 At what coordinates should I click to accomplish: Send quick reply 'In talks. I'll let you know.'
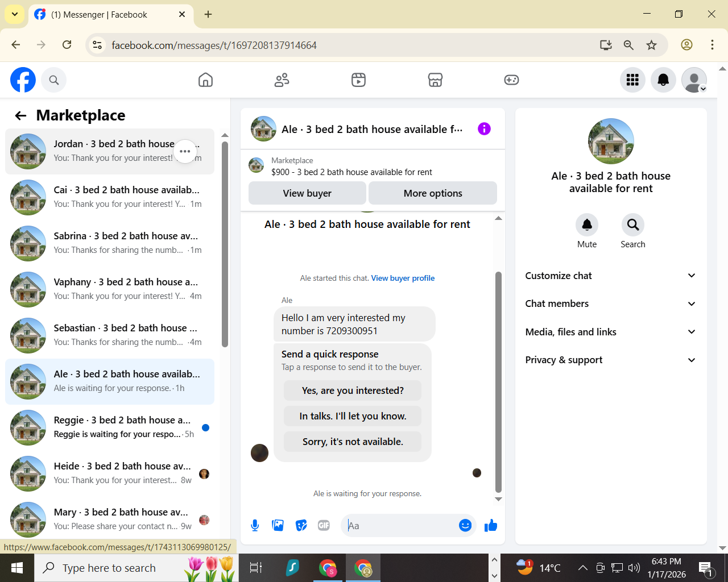353,416
